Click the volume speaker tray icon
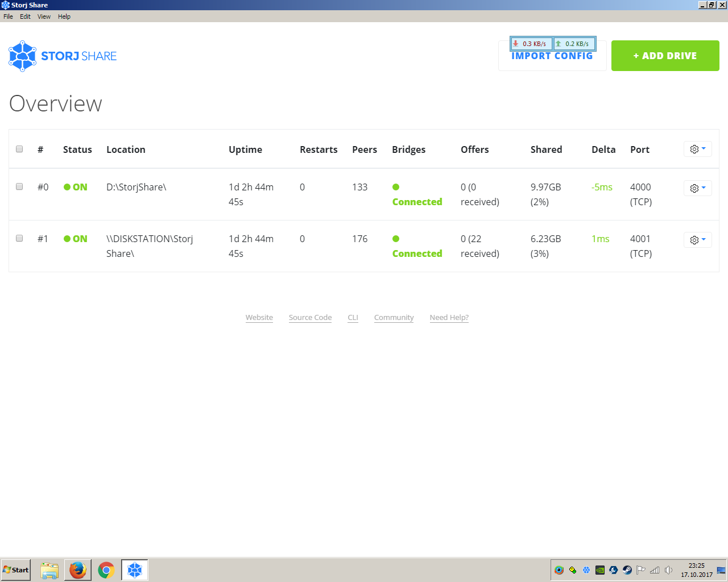Viewport: 728px width, 582px height. coord(668,570)
